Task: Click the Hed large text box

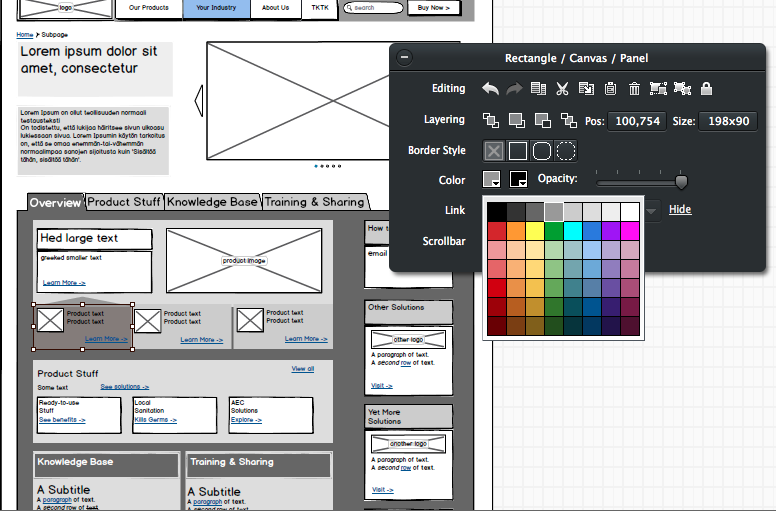Action: [x=95, y=239]
